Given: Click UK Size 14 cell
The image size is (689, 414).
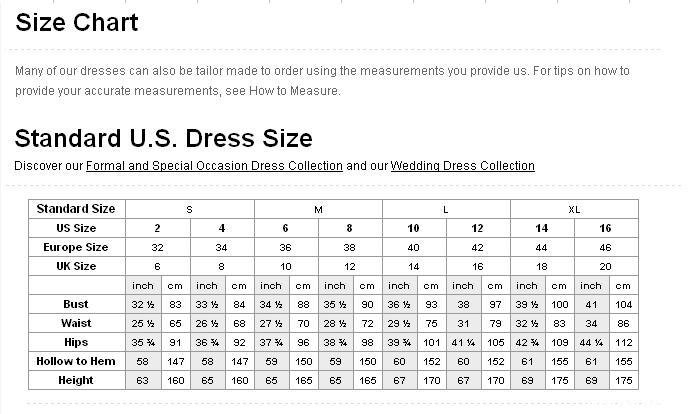Looking at the screenshot, I should click(x=414, y=266).
